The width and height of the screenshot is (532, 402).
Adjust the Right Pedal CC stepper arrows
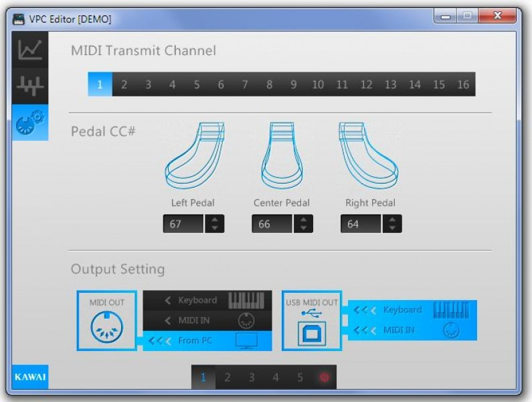tap(391, 224)
